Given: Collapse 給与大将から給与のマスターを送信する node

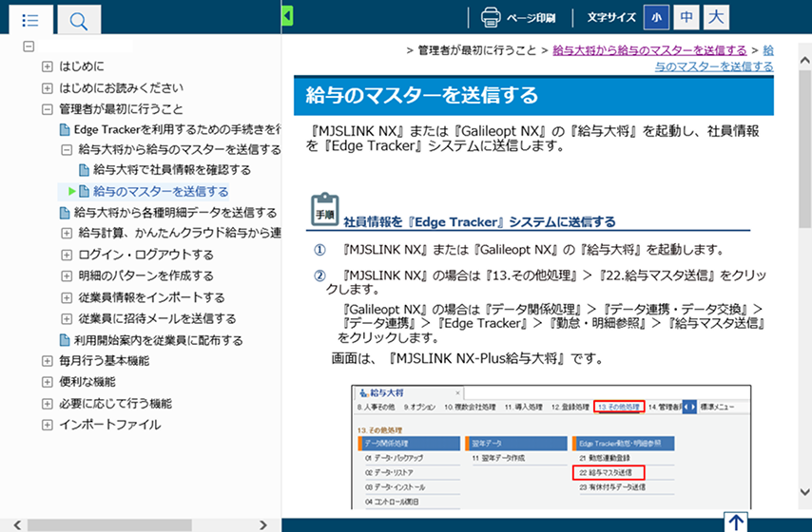Looking at the screenshot, I should (67, 150).
